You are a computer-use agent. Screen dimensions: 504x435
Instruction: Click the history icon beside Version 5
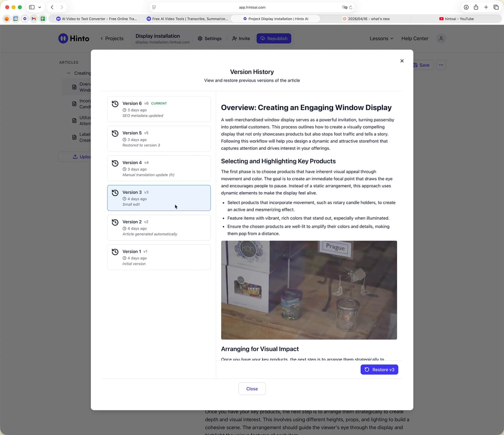115,133
